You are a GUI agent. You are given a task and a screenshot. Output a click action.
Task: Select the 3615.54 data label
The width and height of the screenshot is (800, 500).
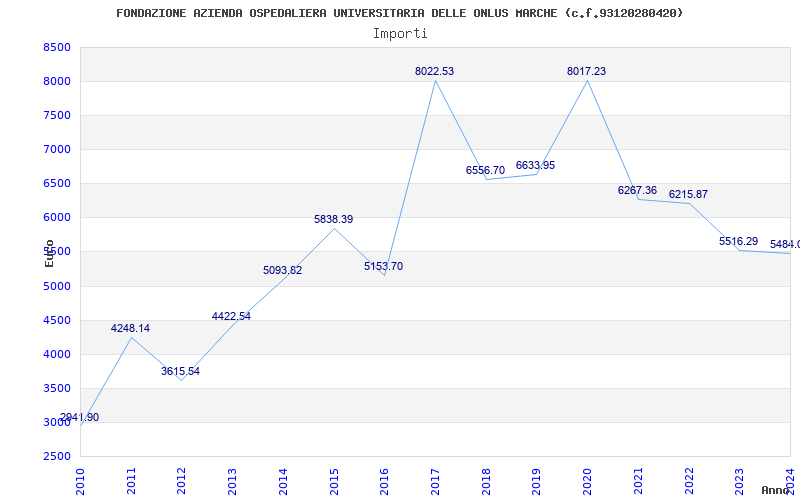point(181,371)
